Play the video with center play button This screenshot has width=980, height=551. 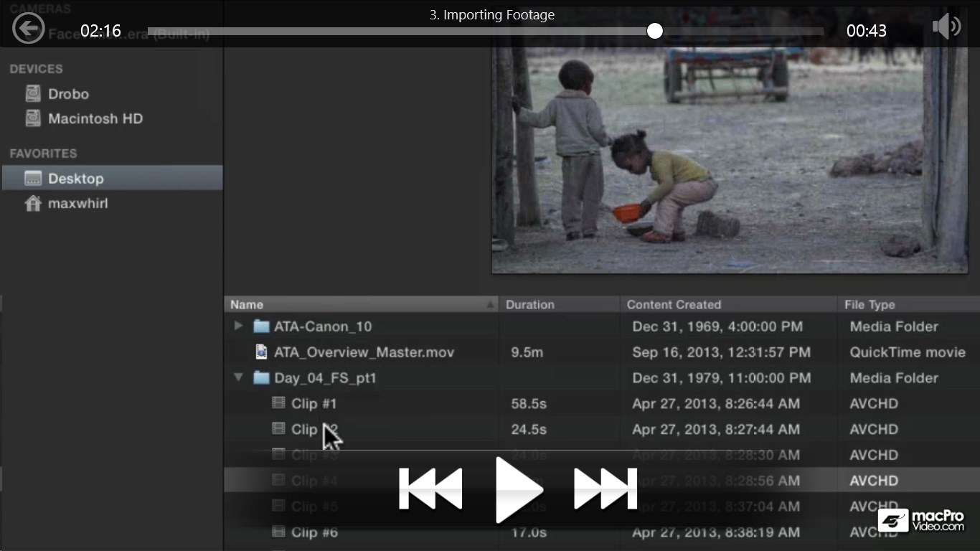pyautogui.click(x=519, y=489)
